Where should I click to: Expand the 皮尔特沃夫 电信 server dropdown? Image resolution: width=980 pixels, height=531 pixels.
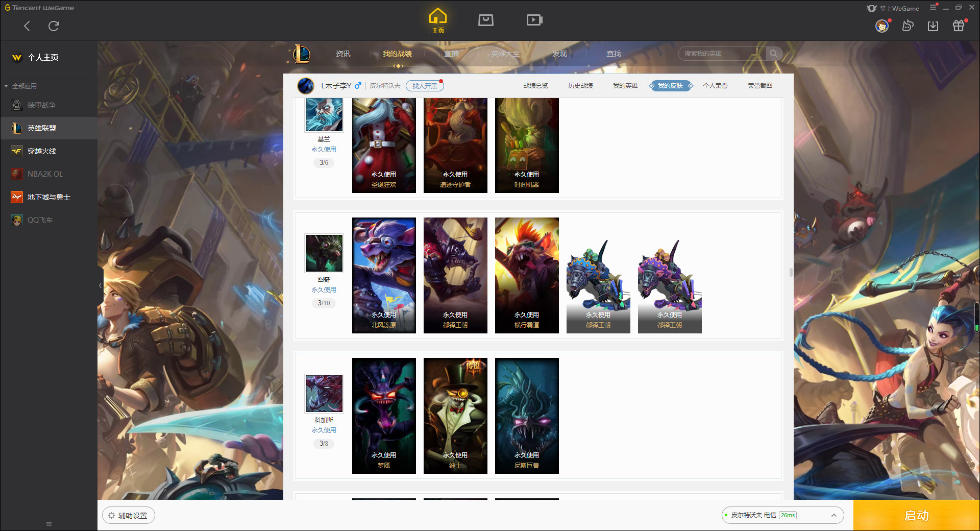[x=782, y=515]
